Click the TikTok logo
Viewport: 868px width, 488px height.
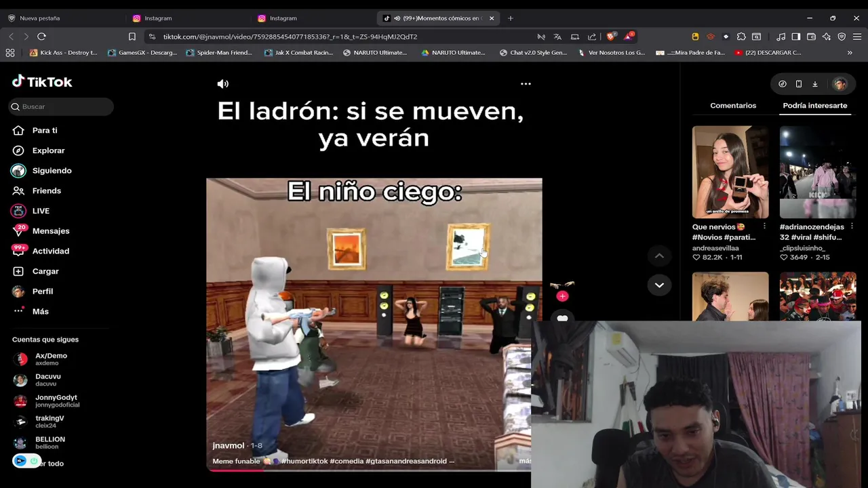click(x=42, y=82)
